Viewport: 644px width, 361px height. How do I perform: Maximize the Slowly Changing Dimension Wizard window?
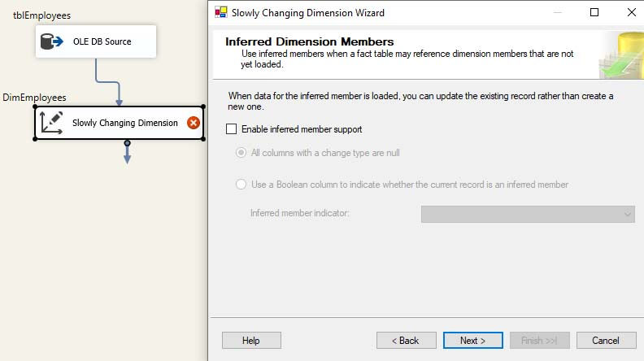point(594,12)
